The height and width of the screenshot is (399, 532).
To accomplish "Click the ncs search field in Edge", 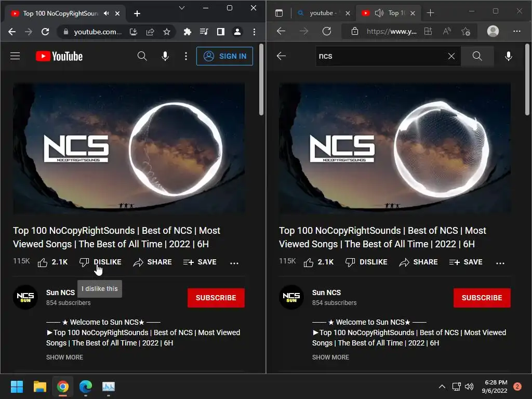I will (380, 56).
